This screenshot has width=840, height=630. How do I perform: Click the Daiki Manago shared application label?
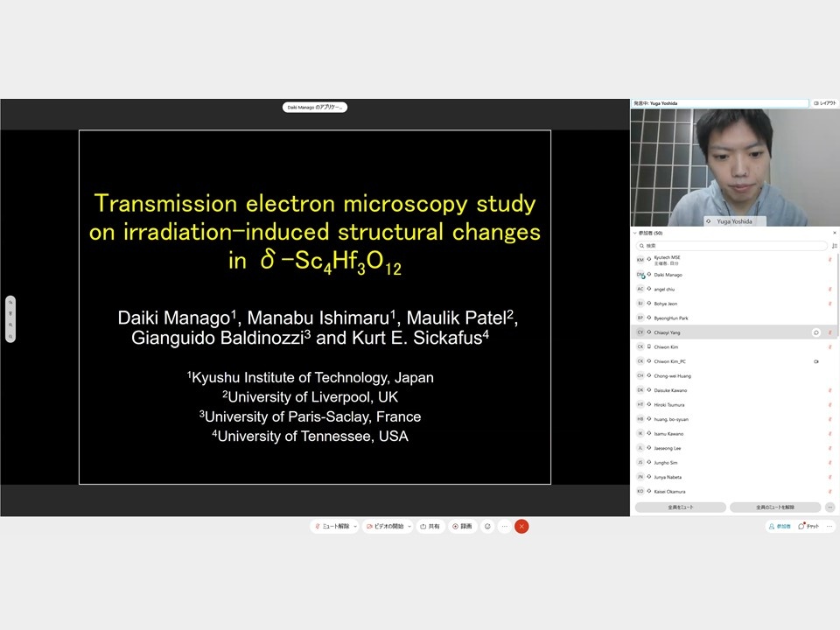pos(315,107)
